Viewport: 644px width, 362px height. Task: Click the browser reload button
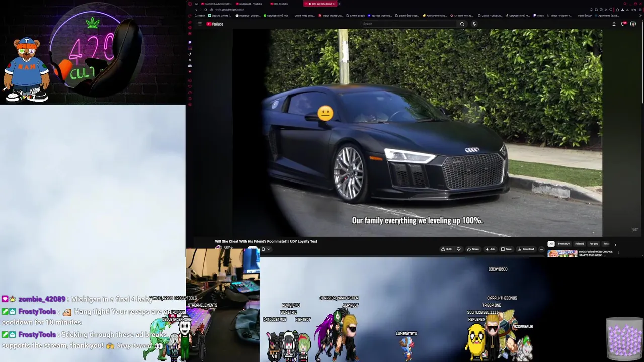click(206, 10)
